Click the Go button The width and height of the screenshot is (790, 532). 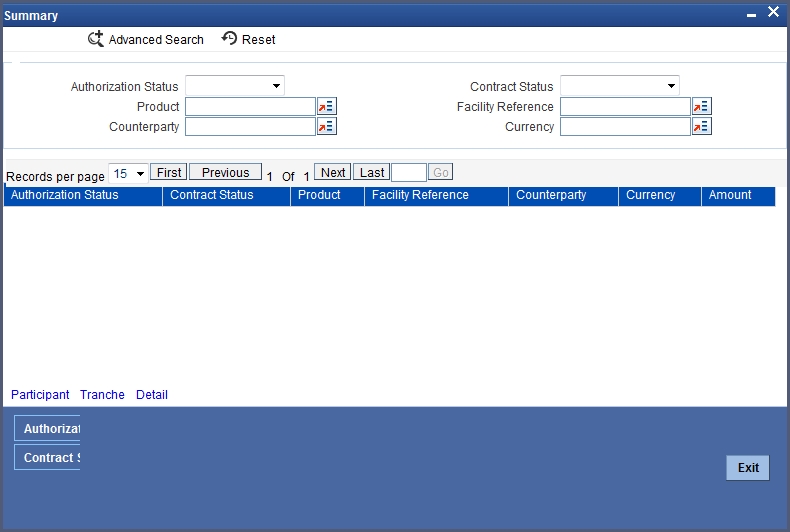click(440, 172)
